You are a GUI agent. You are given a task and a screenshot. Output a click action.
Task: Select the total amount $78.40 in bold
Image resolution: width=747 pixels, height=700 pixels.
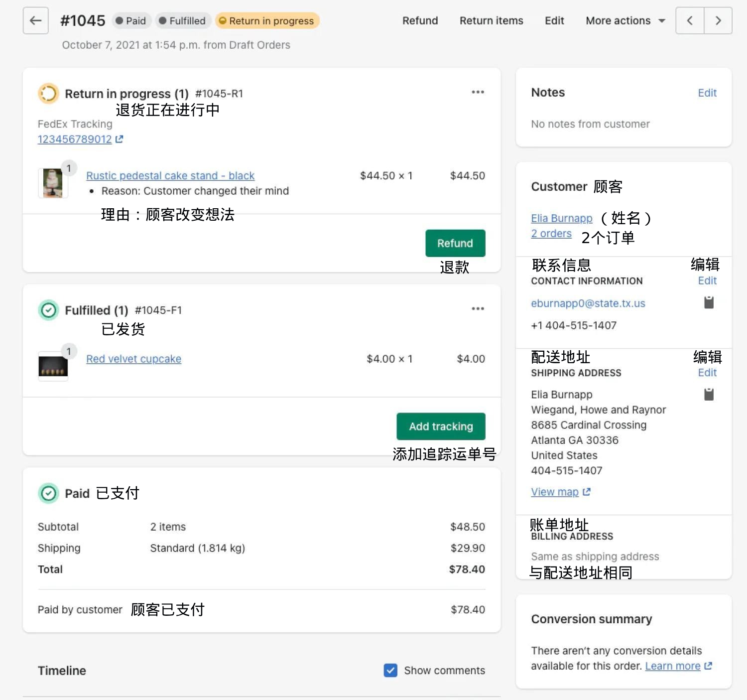click(467, 569)
